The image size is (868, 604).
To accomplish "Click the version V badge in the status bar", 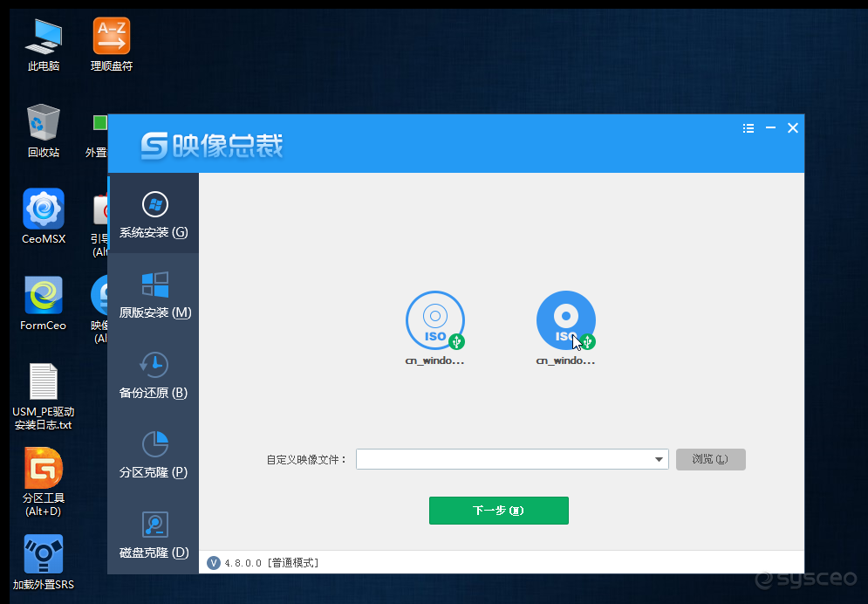I will (213, 562).
